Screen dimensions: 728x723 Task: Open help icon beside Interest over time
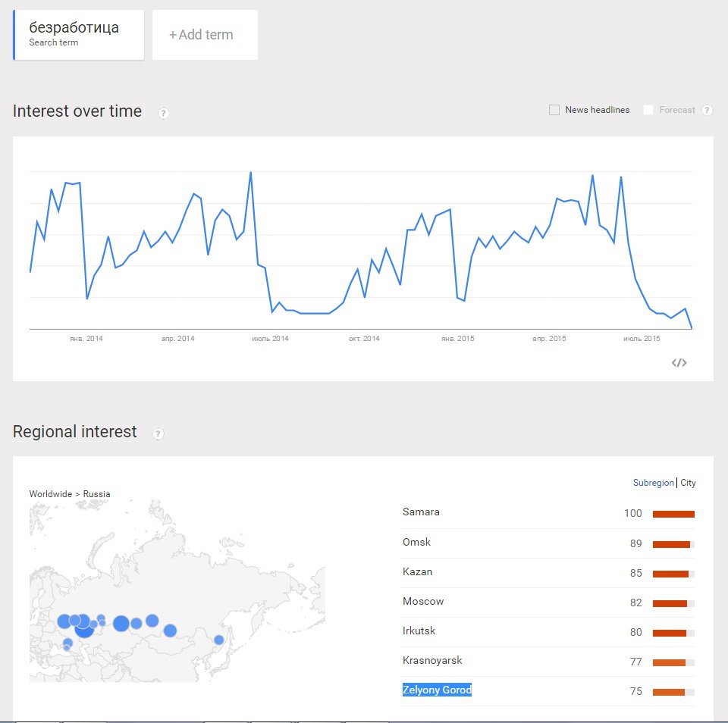(164, 113)
